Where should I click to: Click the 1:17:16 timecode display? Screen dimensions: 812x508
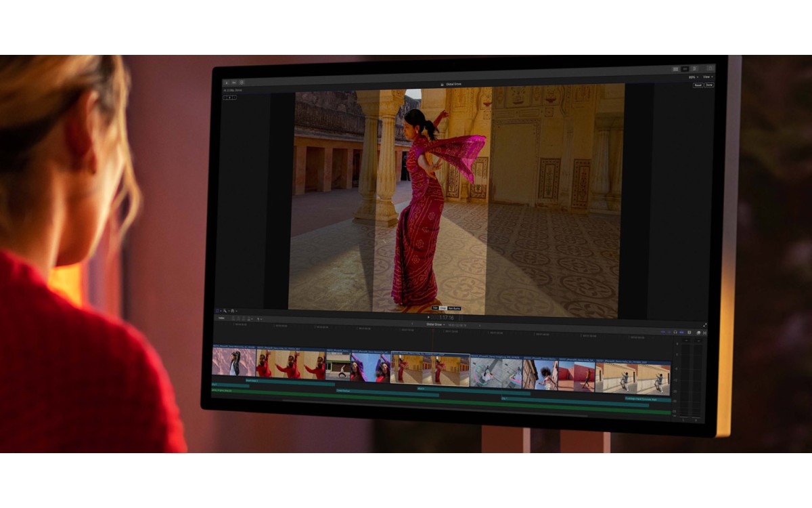[x=447, y=318]
